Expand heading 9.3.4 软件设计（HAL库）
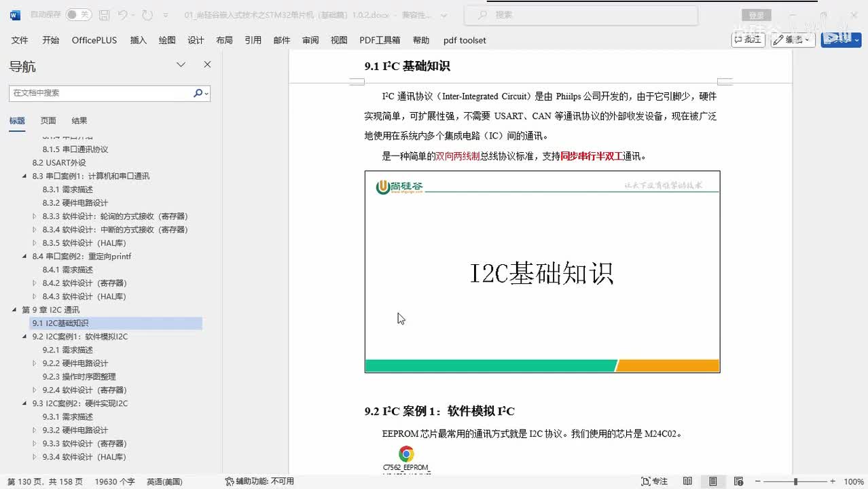This screenshot has width=868, height=489. (x=35, y=457)
